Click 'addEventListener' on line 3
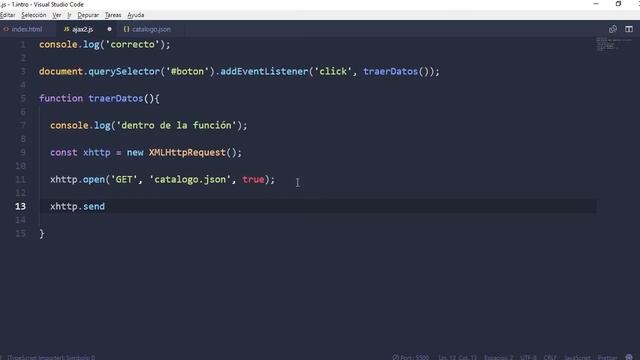Image resolution: width=640 pixels, height=360 pixels. coord(264,71)
